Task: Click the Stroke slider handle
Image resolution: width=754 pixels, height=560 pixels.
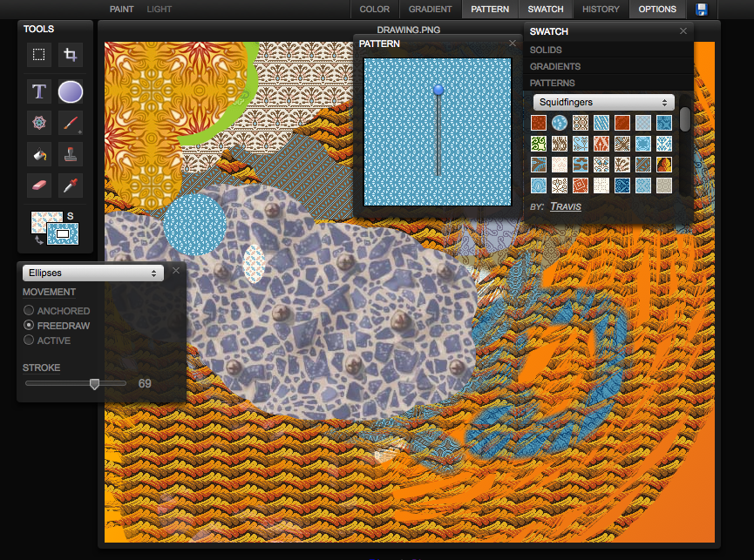Action: click(94, 383)
